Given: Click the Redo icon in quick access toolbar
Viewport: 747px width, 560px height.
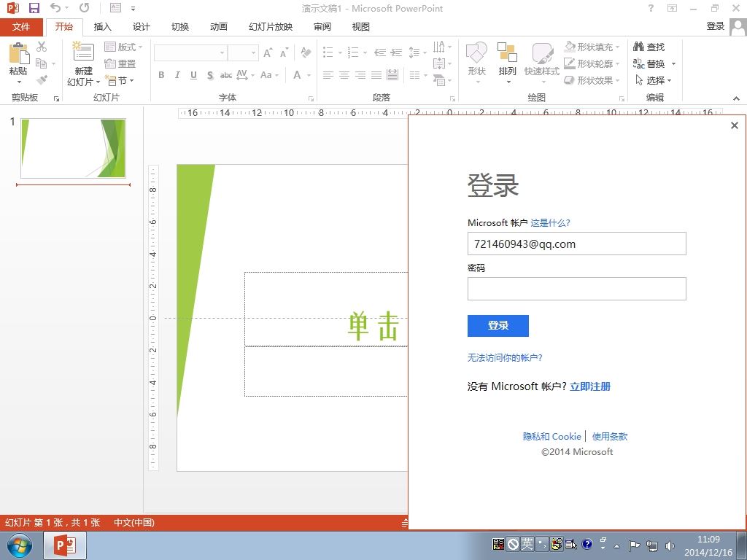Looking at the screenshot, I should (x=85, y=8).
